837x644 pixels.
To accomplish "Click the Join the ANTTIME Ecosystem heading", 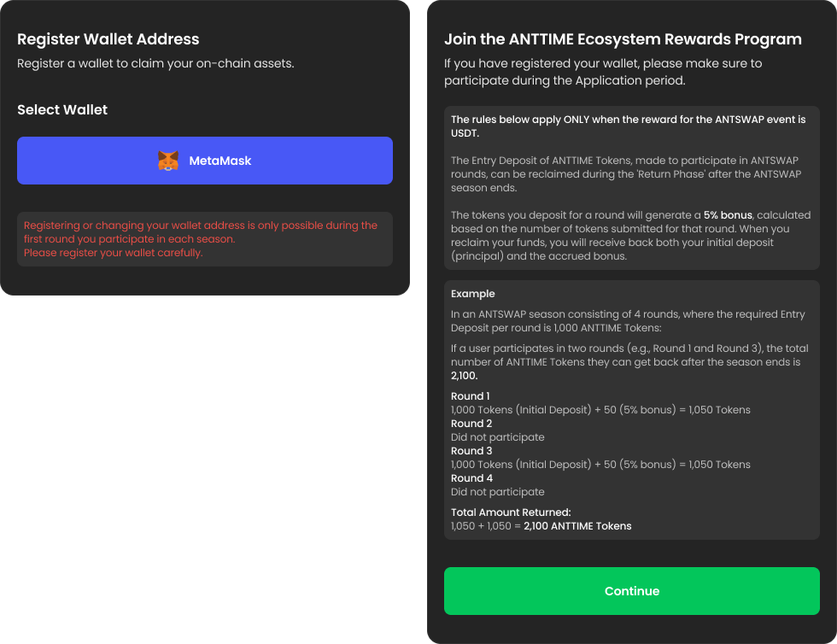I will pos(623,39).
